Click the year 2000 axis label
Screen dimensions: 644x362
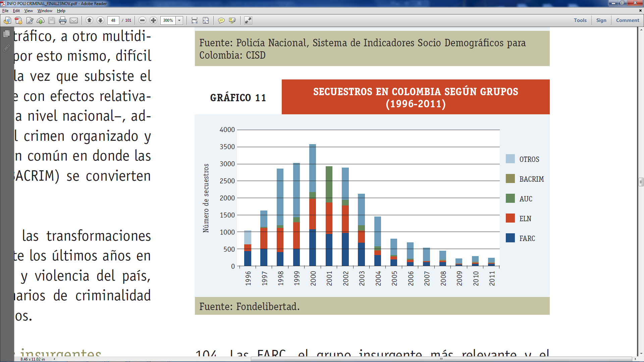point(313,279)
